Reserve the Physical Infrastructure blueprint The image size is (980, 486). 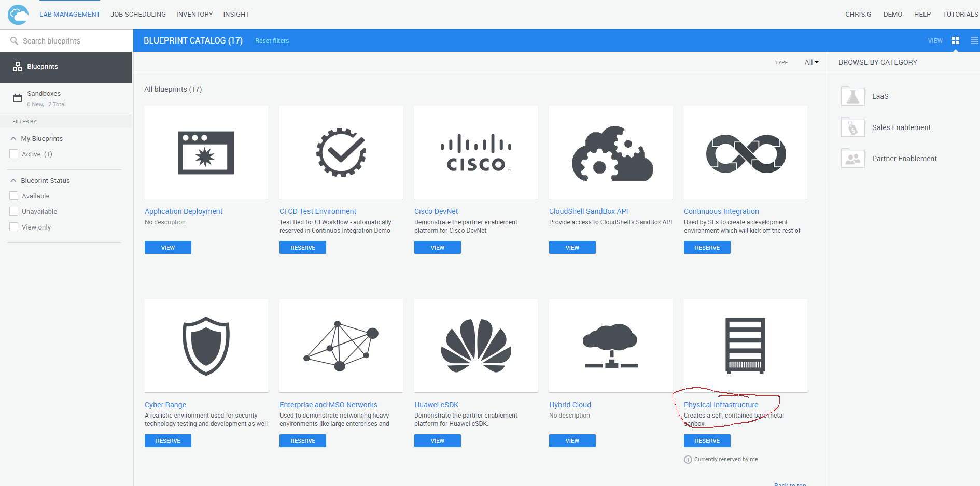pos(707,441)
